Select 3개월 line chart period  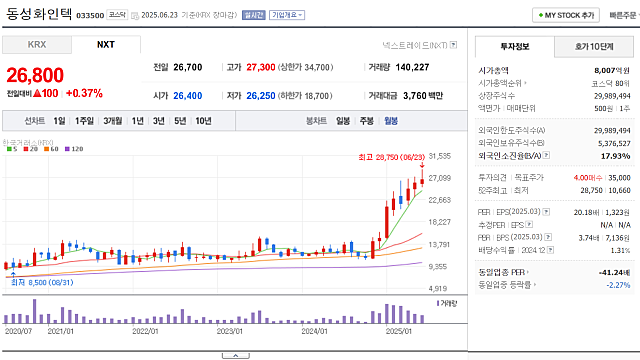click(x=113, y=121)
